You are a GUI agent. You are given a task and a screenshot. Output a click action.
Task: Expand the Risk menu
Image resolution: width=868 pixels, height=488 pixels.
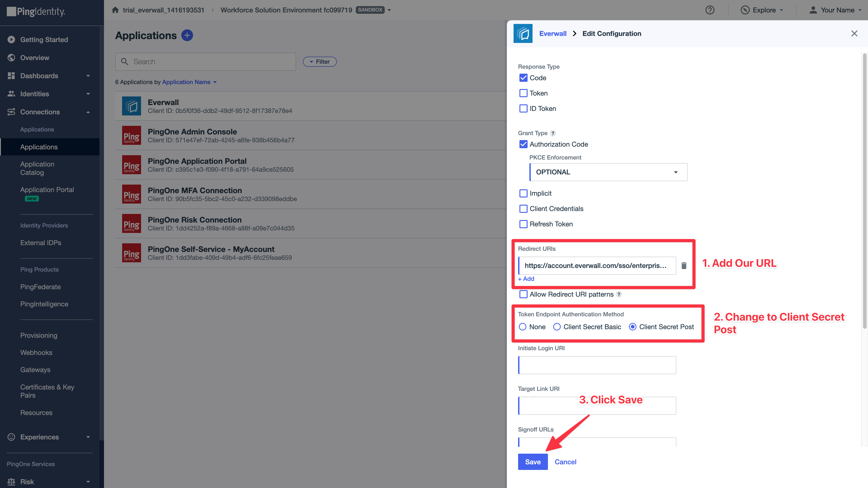pos(88,482)
